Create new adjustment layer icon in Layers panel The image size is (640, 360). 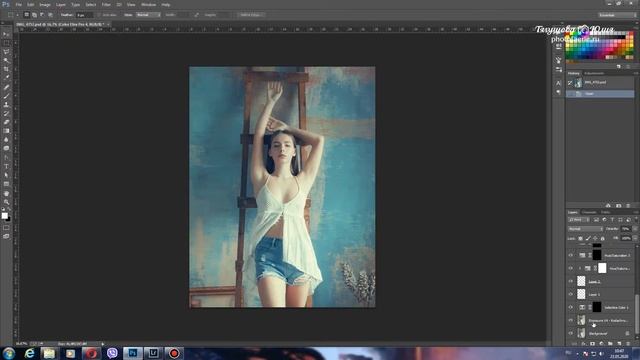(601, 344)
